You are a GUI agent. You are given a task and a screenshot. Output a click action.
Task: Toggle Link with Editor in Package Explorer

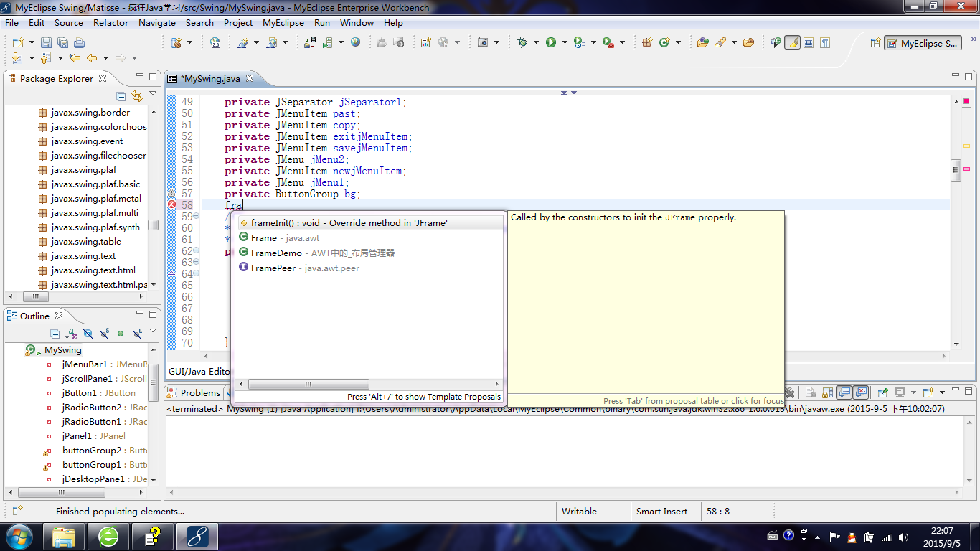pos(137,96)
